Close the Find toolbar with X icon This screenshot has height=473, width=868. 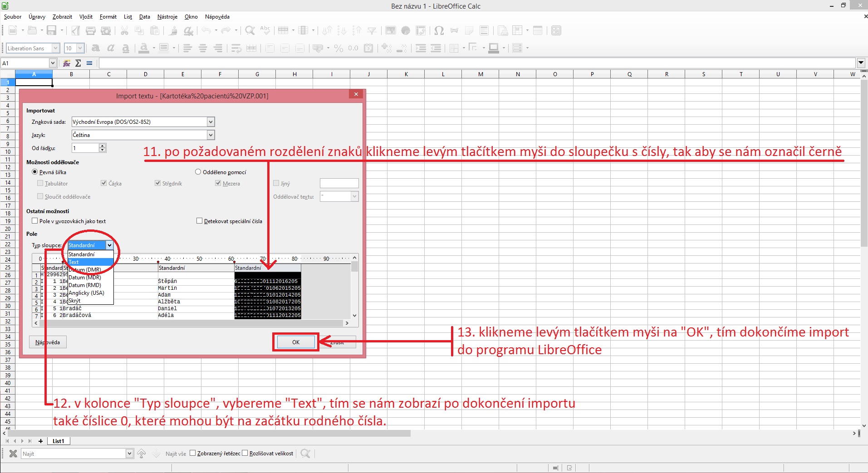point(13,453)
